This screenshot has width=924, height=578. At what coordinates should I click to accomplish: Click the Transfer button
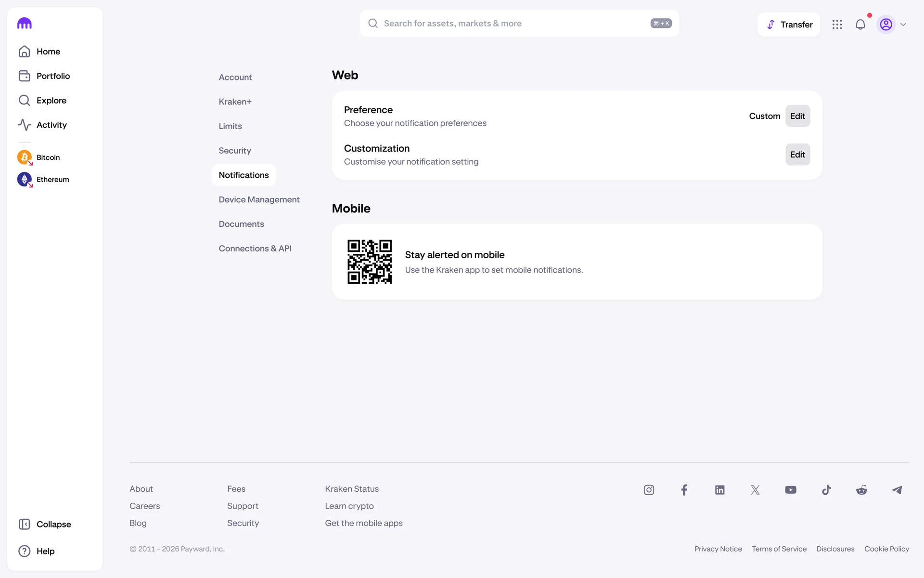pyautogui.click(x=789, y=25)
